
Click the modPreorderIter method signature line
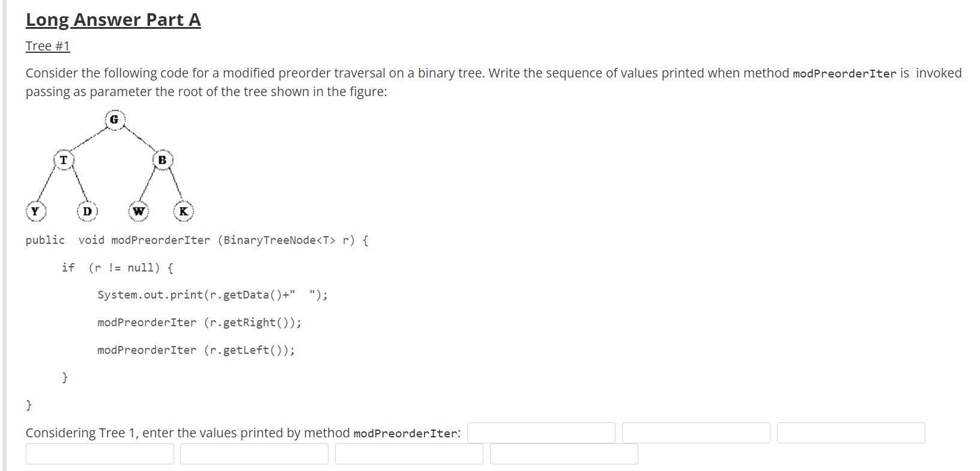click(196, 240)
